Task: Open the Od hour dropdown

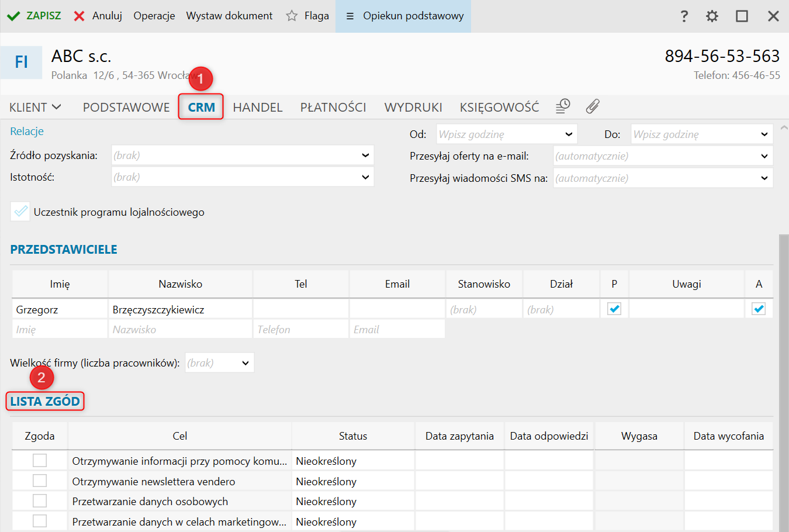Action: pos(507,134)
